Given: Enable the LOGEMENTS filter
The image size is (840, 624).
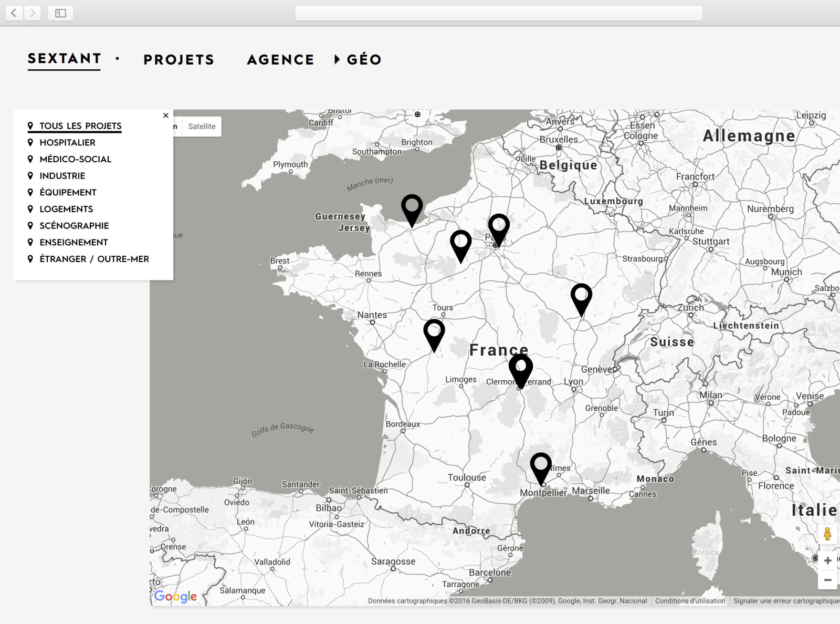Looking at the screenshot, I should [66, 209].
